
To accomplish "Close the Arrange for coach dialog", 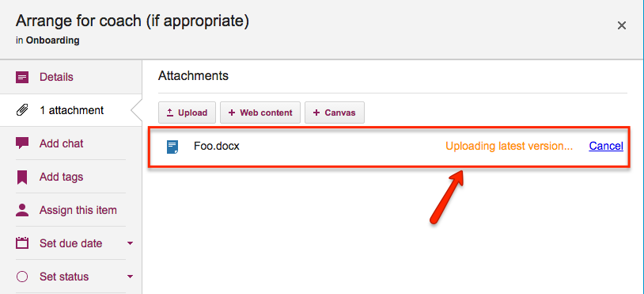I will coord(622,26).
